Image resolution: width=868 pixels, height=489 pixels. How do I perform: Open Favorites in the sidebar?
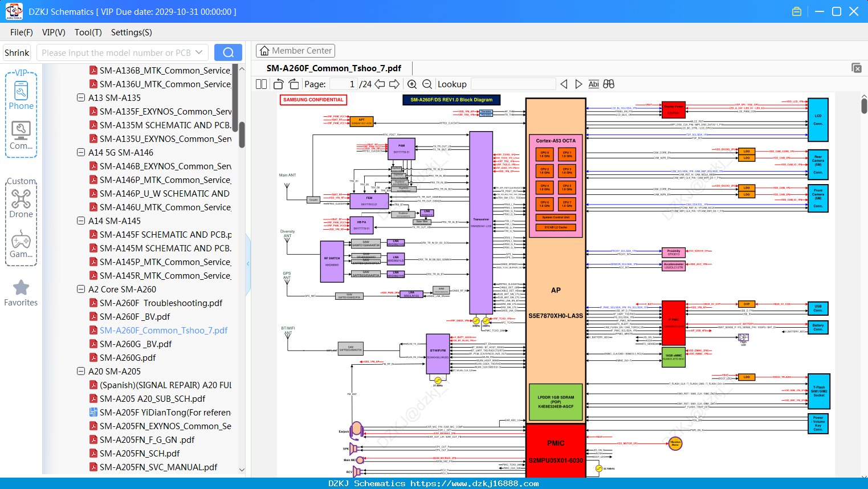pyautogui.click(x=21, y=294)
